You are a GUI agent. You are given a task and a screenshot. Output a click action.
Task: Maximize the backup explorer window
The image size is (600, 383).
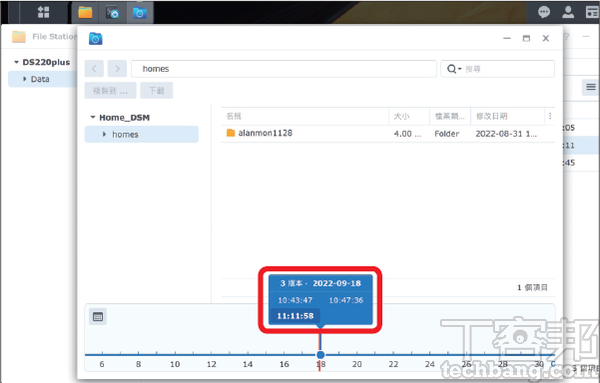(527, 38)
